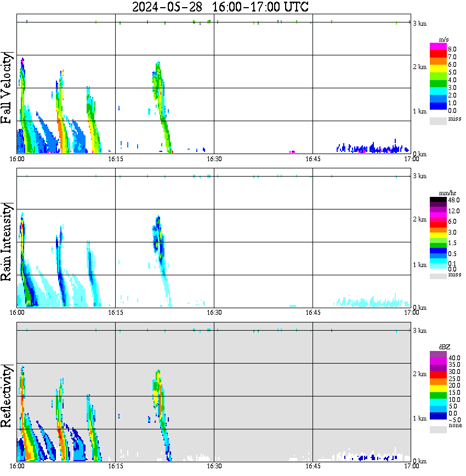The image size is (466, 476).
Task: Select the red swatch in the m/s legend
Action: pyautogui.click(x=438, y=54)
